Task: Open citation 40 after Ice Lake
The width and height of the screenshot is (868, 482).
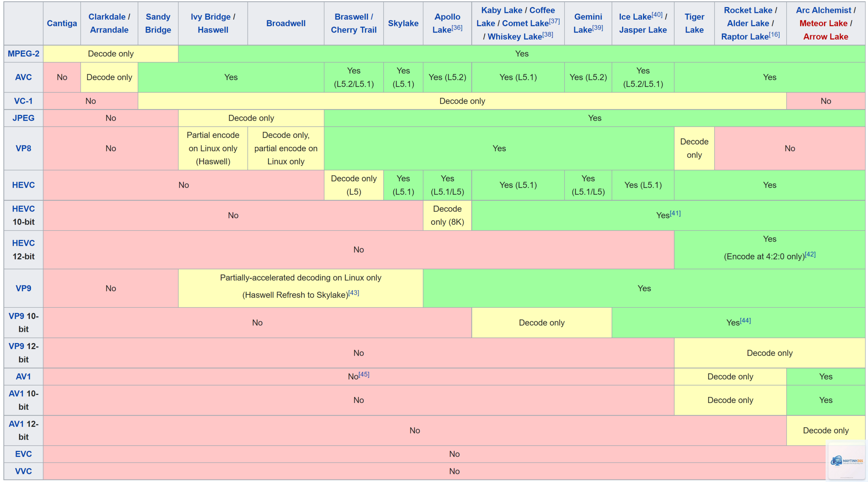Action: [657, 14]
